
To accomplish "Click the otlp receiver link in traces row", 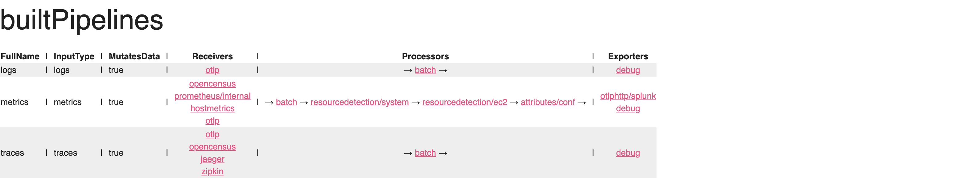I will [x=212, y=134].
